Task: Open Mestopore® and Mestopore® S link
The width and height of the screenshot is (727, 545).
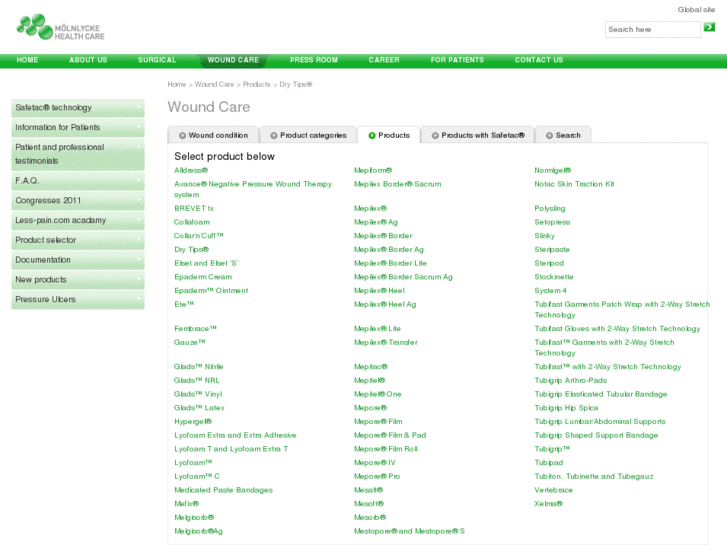Action: pos(409,531)
